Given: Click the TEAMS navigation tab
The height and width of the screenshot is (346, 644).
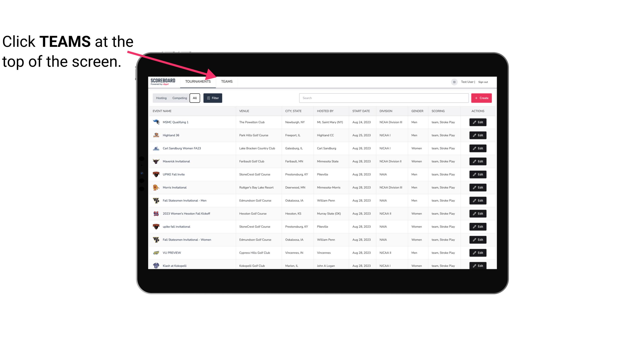Looking at the screenshot, I should coord(226,81).
